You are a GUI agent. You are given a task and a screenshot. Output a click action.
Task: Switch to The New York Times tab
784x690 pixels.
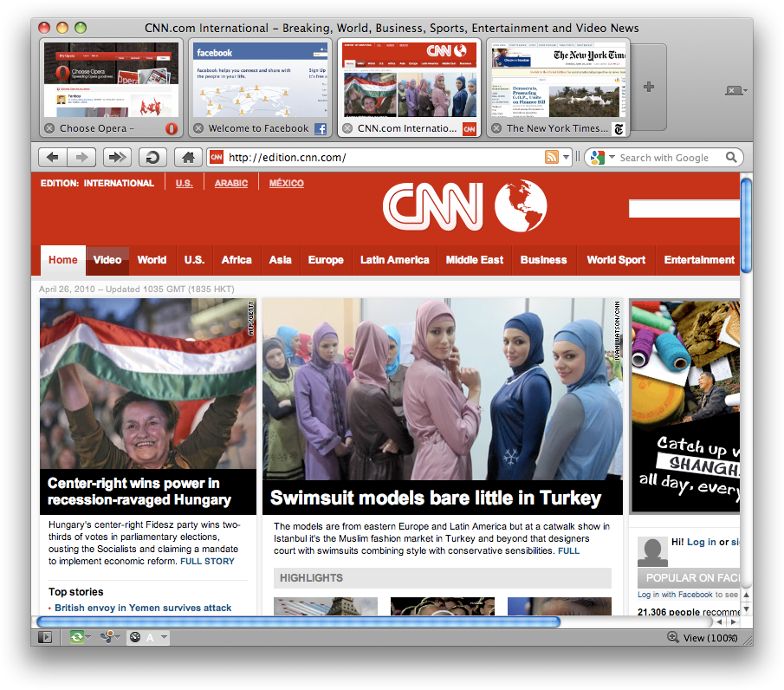(x=558, y=87)
